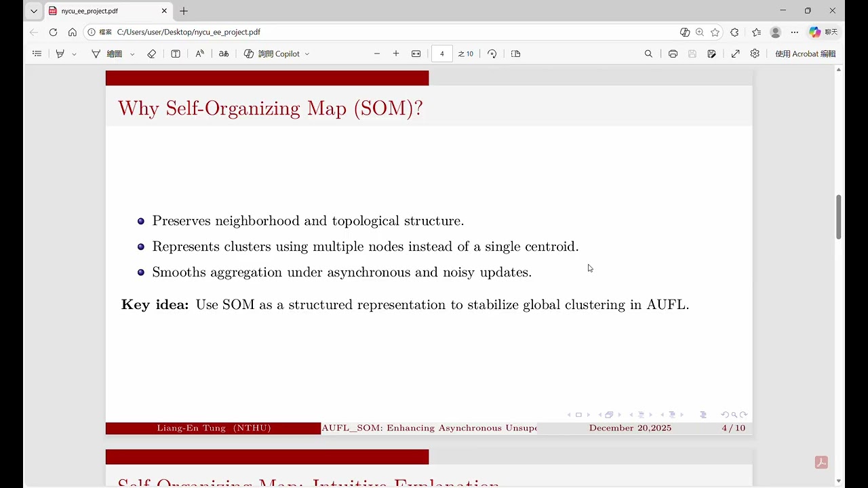
Task: Click 'Preserves neighborhood and topological structure.' bullet
Action: 308,221
